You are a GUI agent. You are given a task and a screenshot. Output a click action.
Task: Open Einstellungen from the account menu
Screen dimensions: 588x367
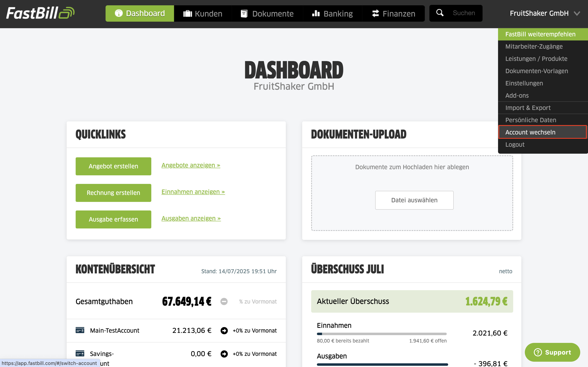[x=543, y=83]
